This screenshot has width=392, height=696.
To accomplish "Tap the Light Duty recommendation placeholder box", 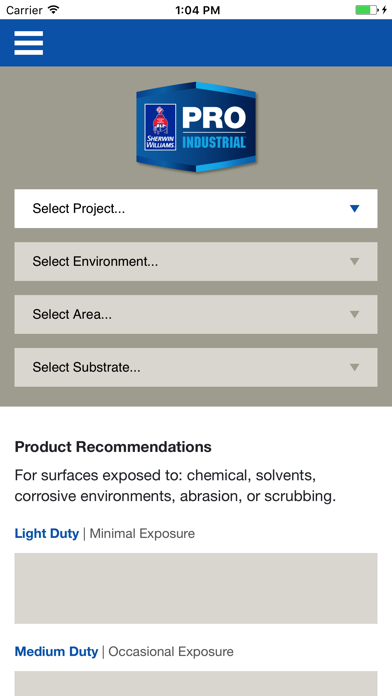I will point(196,588).
